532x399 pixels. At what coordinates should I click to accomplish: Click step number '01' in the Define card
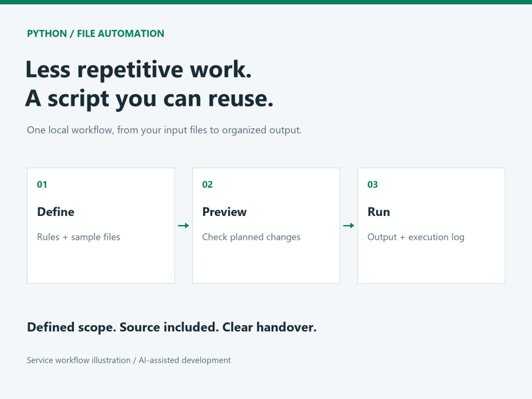[42, 185]
